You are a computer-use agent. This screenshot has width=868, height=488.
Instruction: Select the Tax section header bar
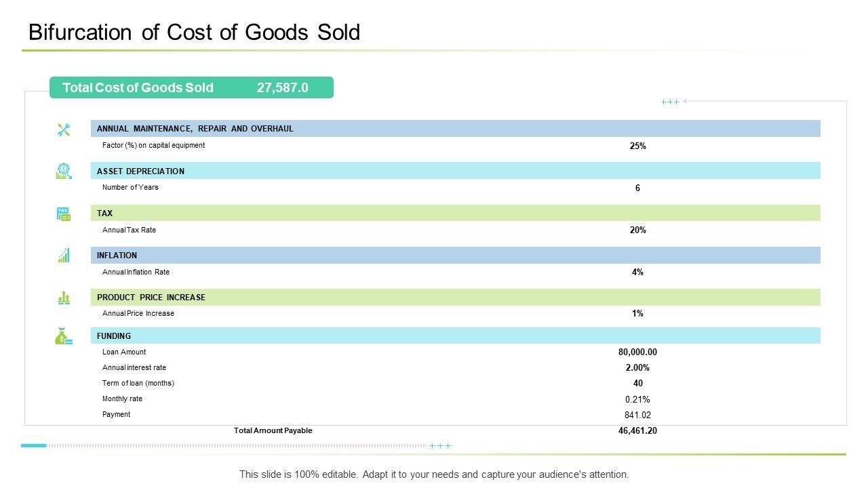click(x=455, y=213)
